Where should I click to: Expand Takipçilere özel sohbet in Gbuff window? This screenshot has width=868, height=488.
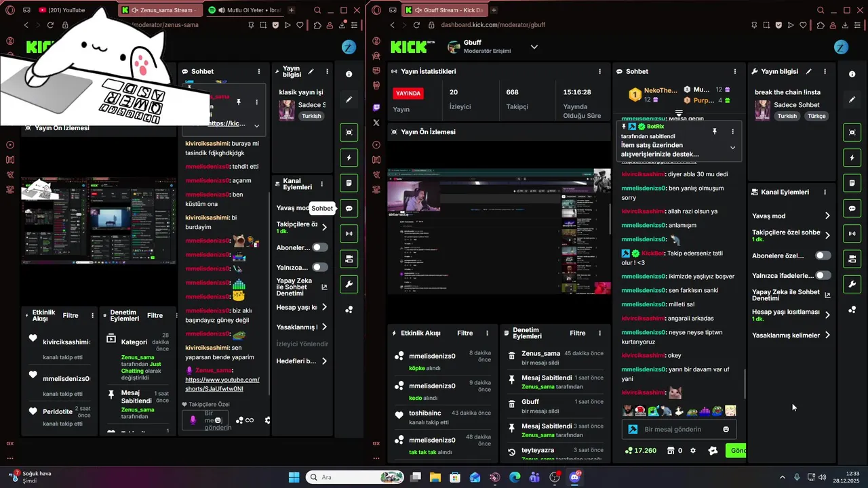click(x=827, y=235)
